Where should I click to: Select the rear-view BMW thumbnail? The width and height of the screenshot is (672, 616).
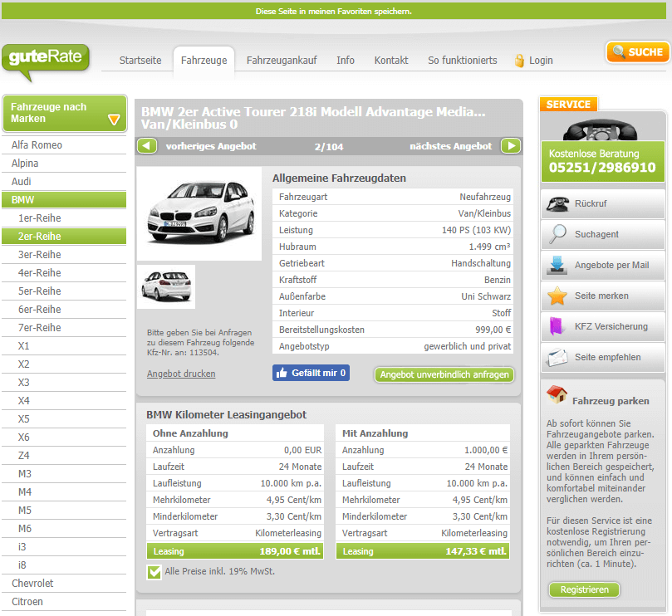[x=166, y=286]
